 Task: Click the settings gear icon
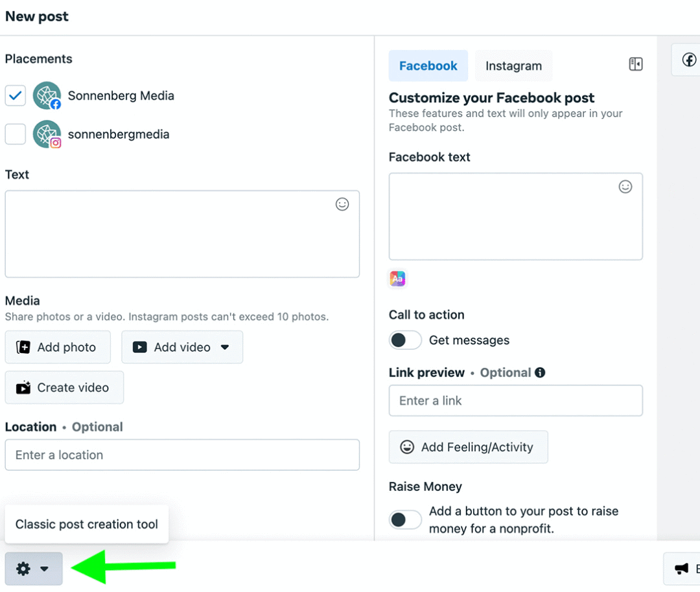[x=25, y=569]
